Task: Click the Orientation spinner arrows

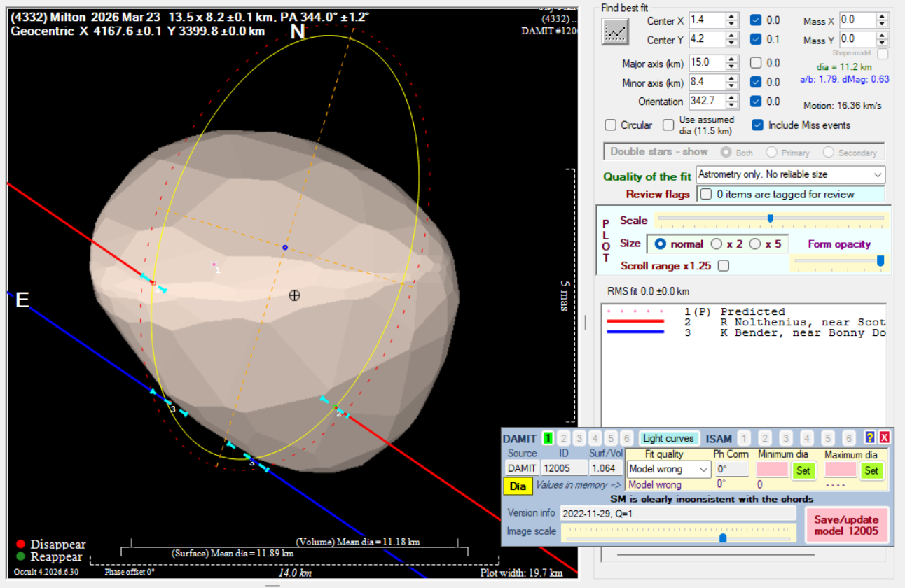Action: tap(733, 101)
